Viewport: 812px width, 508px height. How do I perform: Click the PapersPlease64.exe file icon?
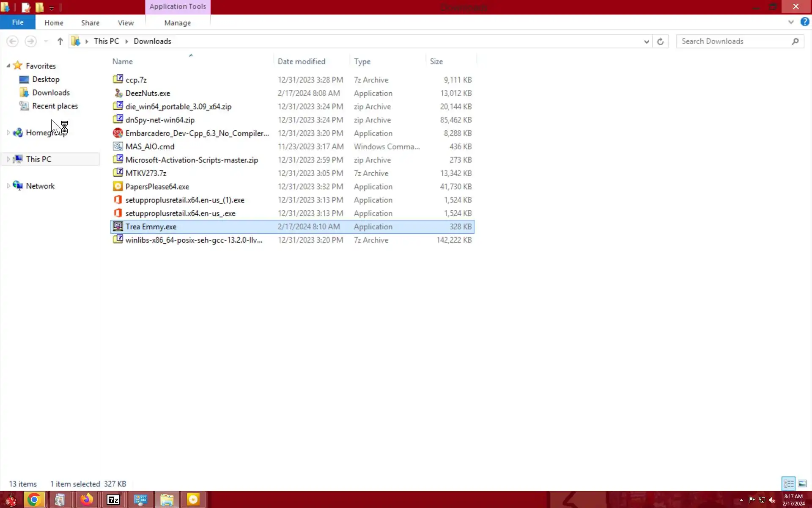coord(118,187)
